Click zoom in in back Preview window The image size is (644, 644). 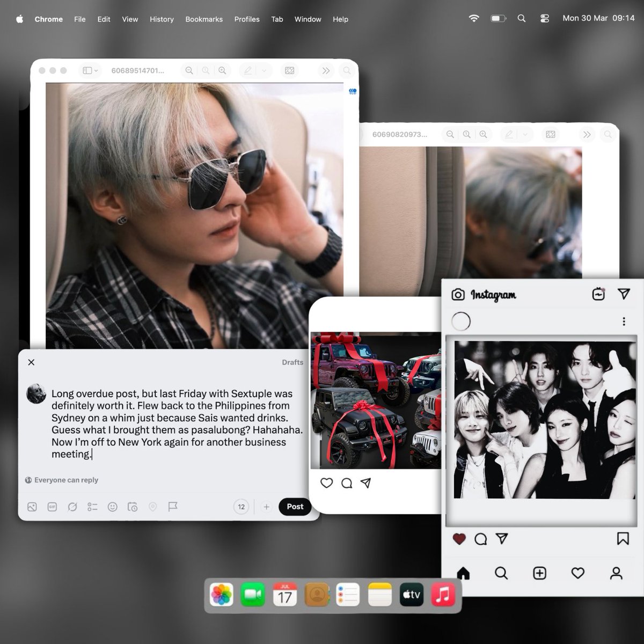[484, 134]
